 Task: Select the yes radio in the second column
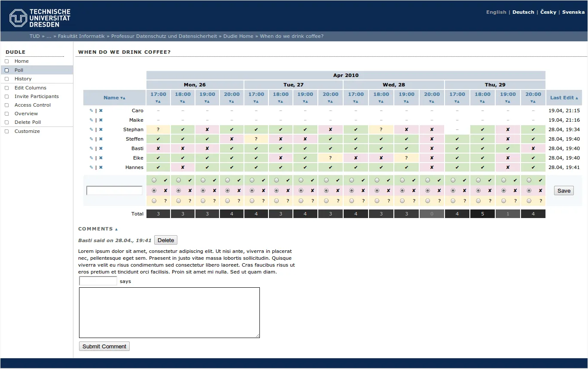point(178,180)
